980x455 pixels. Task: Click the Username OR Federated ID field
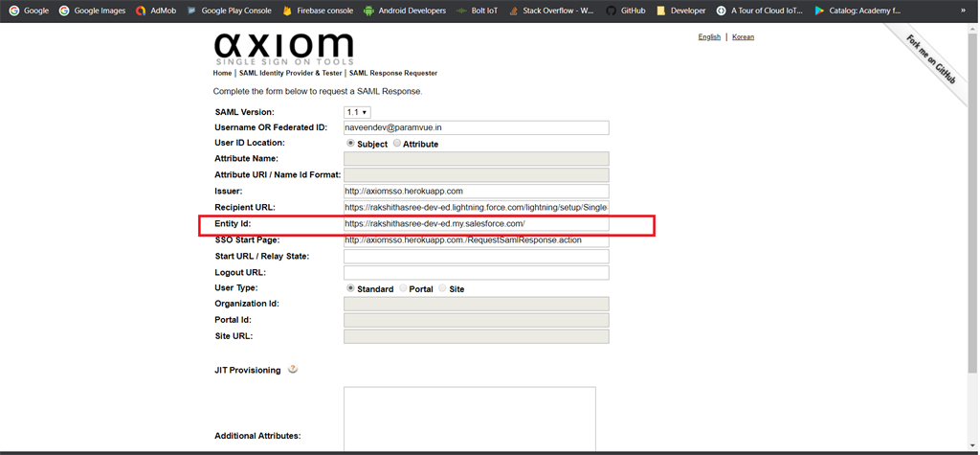477,127
